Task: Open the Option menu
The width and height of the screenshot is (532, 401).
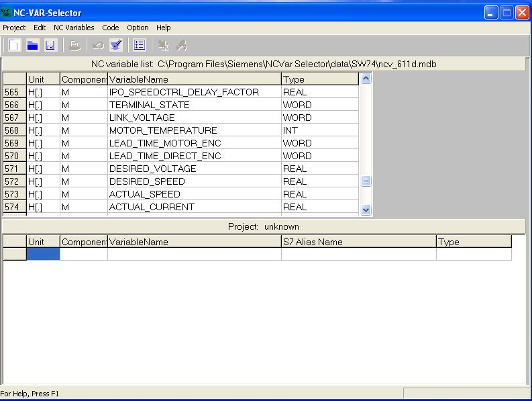Action: click(138, 28)
